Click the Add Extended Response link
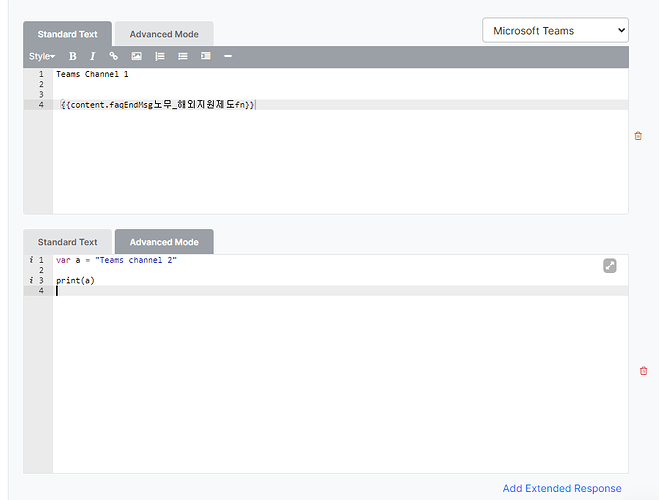This screenshot has height=500, width=659. (x=562, y=488)
